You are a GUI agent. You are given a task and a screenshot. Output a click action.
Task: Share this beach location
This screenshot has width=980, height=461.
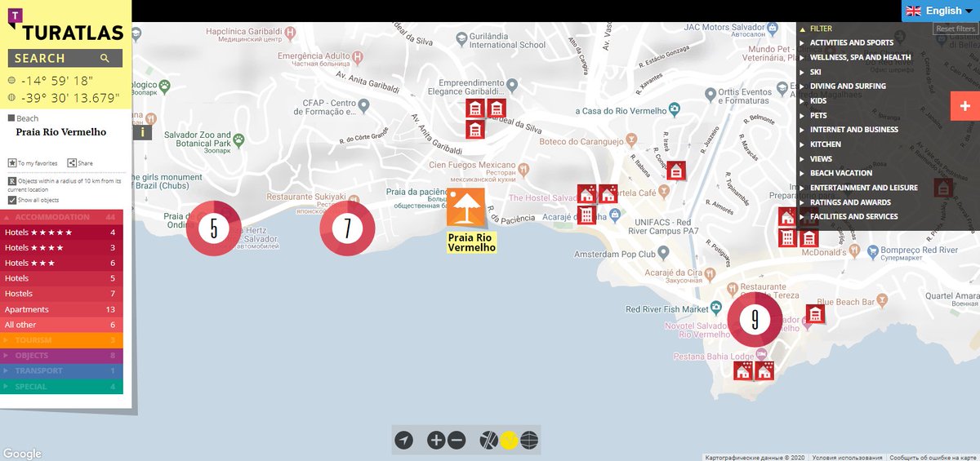click(80, 163)
